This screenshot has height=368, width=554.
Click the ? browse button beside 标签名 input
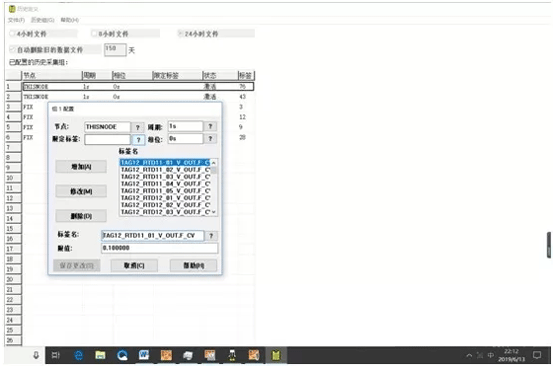(211, 236)
